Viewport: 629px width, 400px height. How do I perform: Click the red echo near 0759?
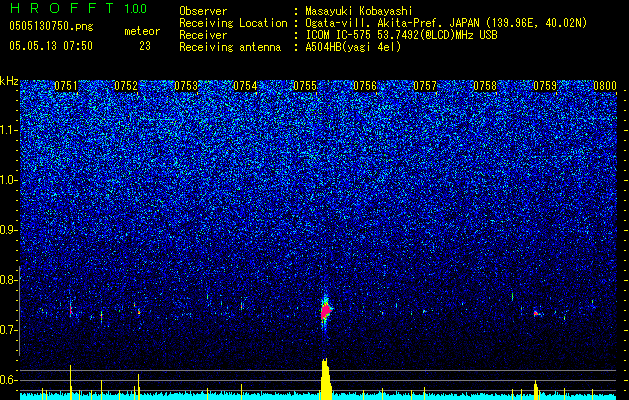[x=536, y=313]
